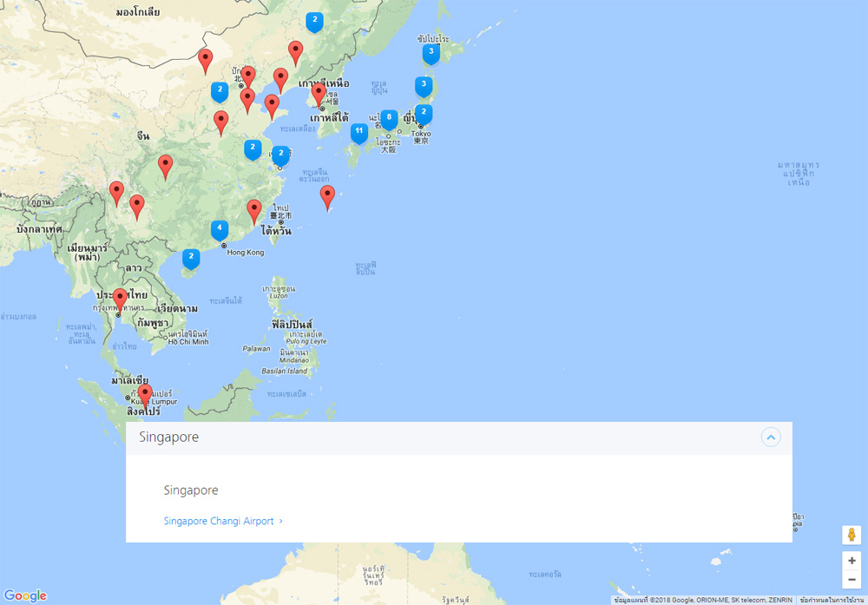This screenshot has width=868, height=605.
Task: Select the red pin on the coast west of Taiwan
Action: tap(254, 211)
